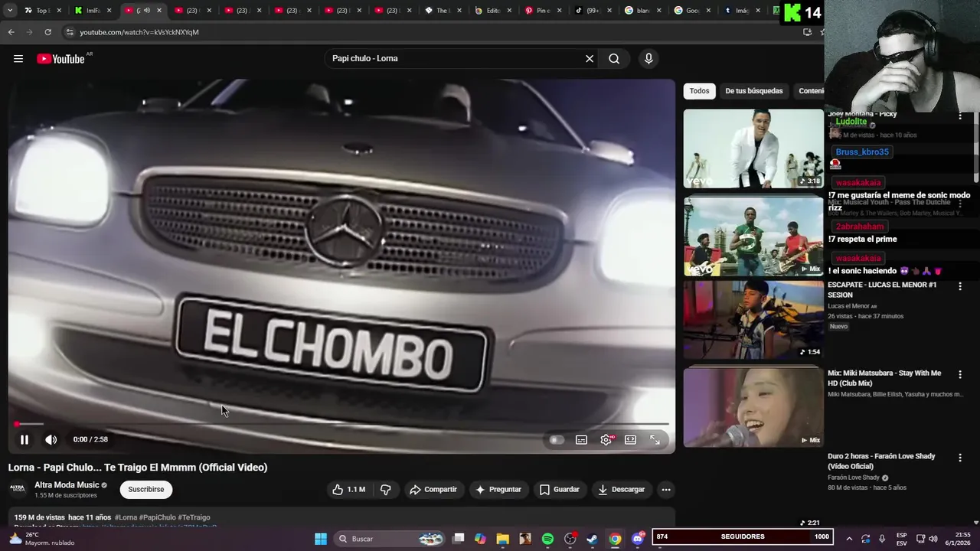
Task: Start voice search with microphone icon
Action: (x=648, y=58)
